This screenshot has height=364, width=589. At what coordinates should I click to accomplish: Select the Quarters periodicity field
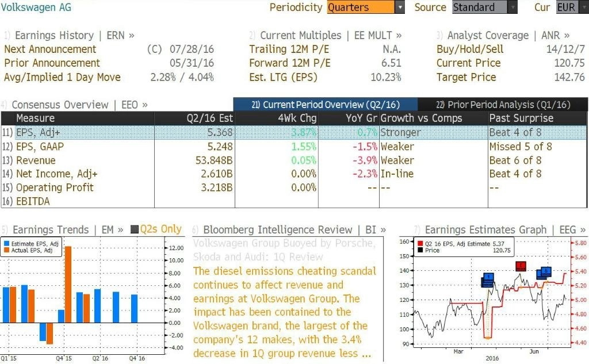[x=361, y=7]
